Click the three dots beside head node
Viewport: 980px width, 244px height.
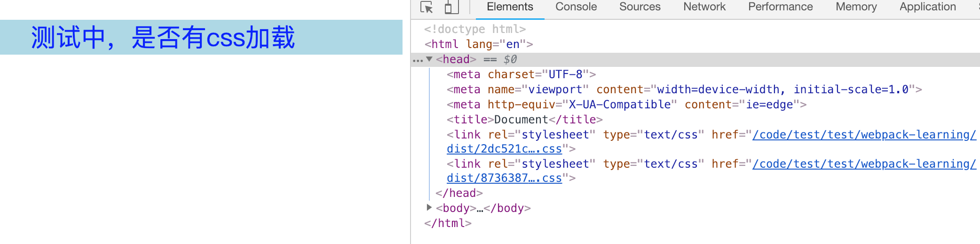pyautogui.click(x=418, y=60)
